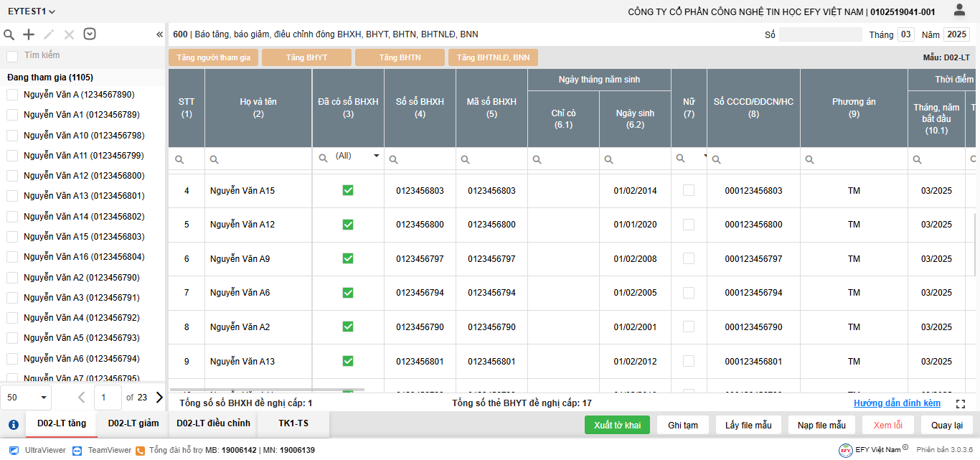Expand the (All) filter under Đã có sổ BHXH
Image resolution: width=980 pixels, height=460 pixels.
click(376, 156)
